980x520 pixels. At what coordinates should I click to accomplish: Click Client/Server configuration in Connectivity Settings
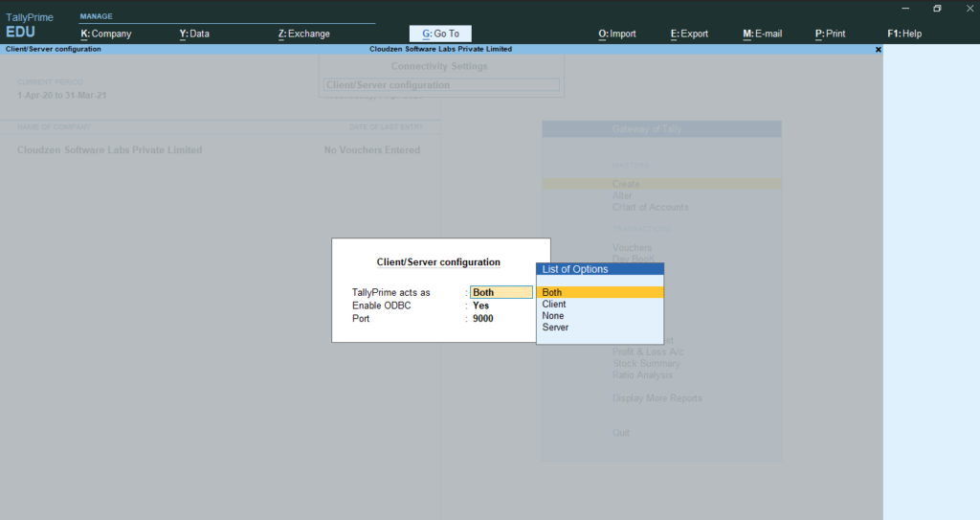tap(441, 85)
